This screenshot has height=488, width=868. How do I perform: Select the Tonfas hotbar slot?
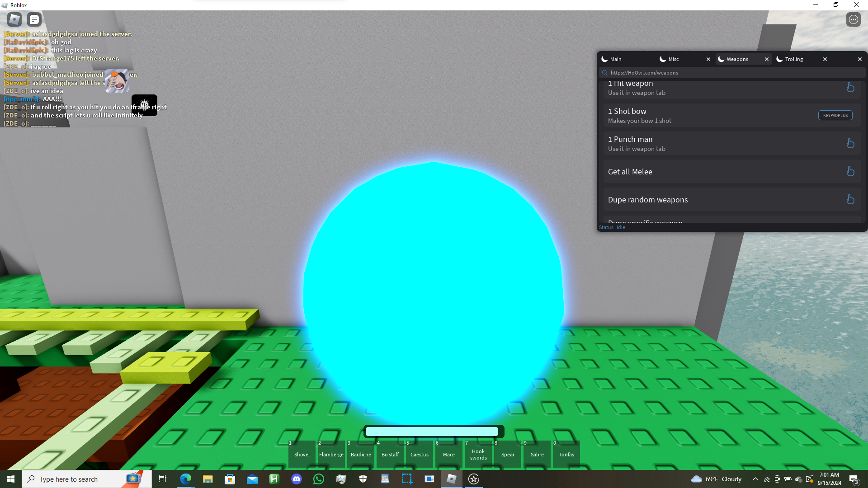(x=566, y=454)
